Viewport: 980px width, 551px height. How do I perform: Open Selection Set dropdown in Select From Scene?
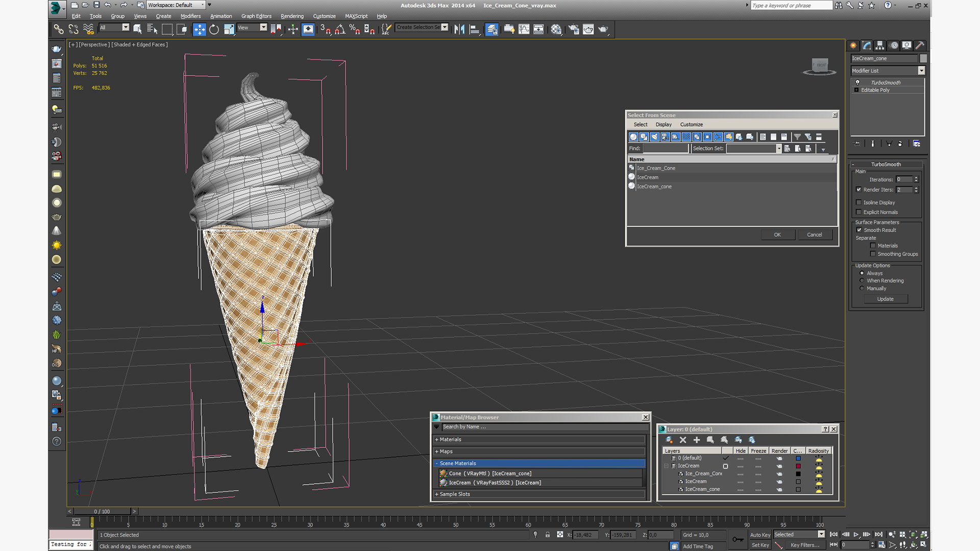click(779, 148)
